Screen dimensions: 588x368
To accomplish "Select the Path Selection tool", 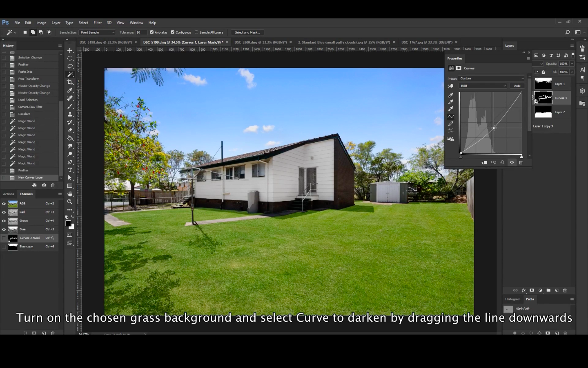I will click(x=70, y=178).
